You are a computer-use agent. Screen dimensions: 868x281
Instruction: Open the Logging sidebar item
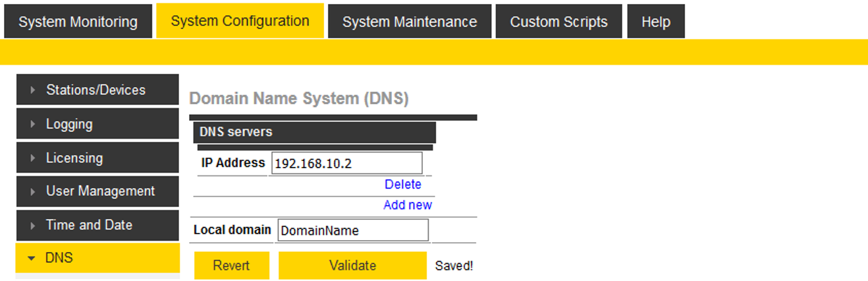pyautogui.click(x=69, y=124)
